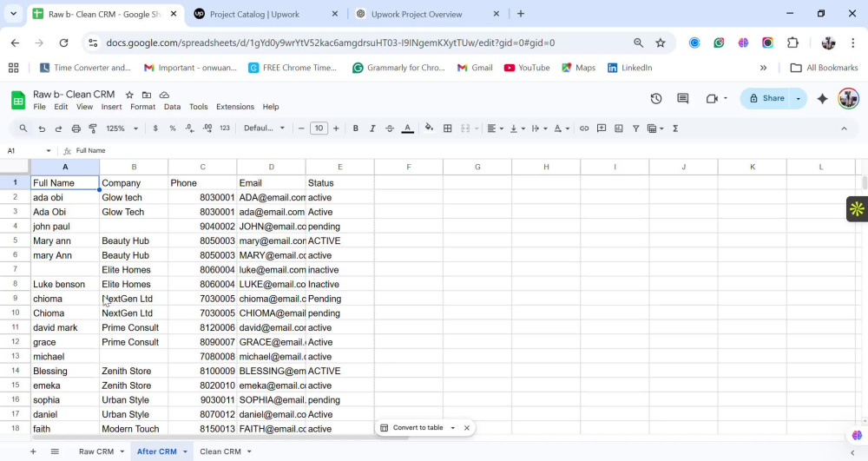Click the Insert comment icon

602,128
